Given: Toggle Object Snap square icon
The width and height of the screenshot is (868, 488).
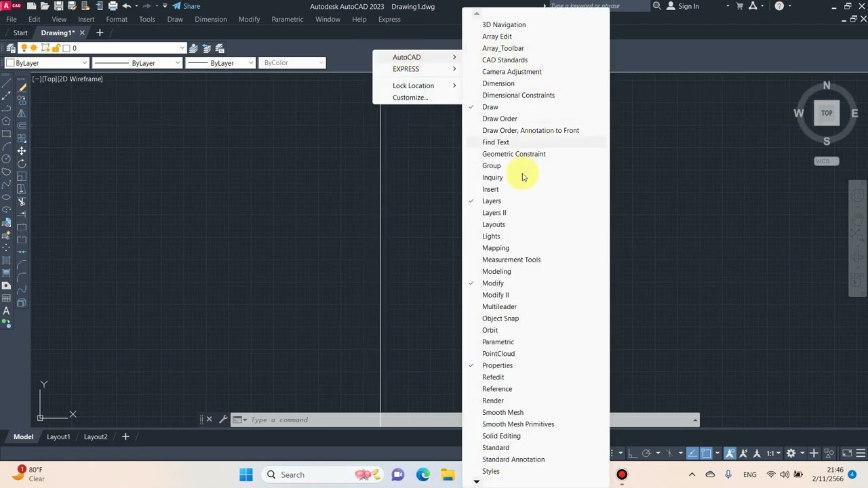Looking at the screenshot, I should click(x=706, y=453).
